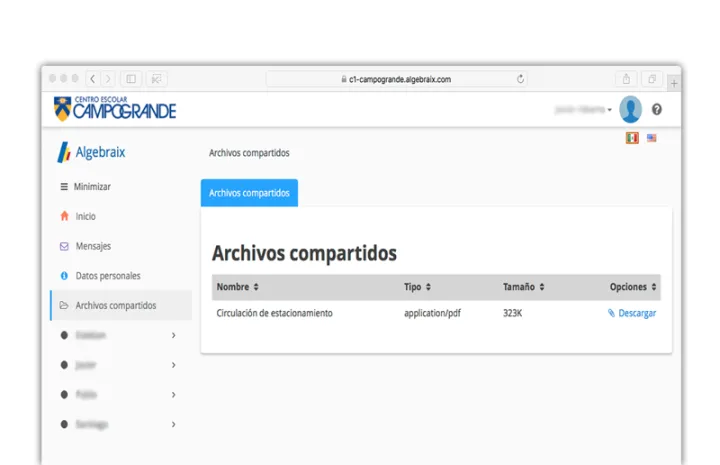The image size is (720, 465).
Task: Switch language with the Mexican flag
Action: (x=632, y=138)
